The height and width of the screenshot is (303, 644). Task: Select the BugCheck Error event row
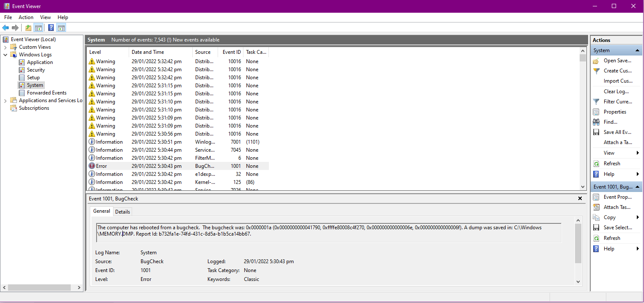coord(178,166)
